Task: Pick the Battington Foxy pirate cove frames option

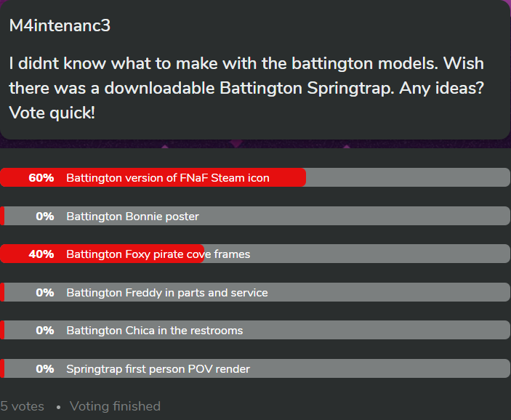Action: (x=158, y=254)
